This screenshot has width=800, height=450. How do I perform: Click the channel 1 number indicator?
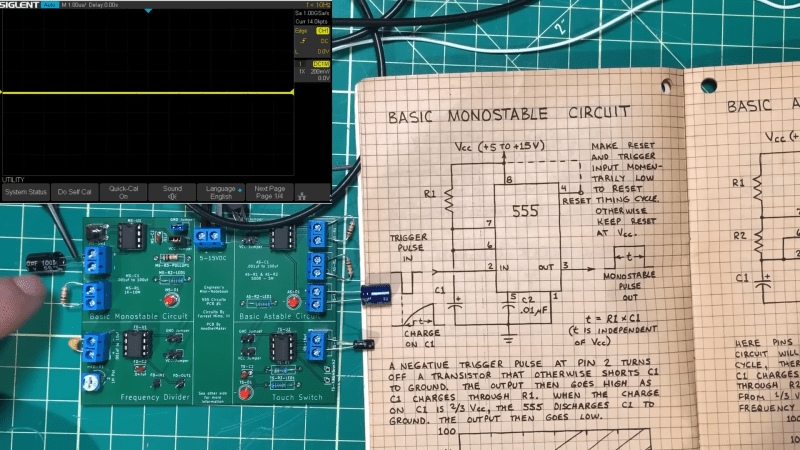coord(301,64)
